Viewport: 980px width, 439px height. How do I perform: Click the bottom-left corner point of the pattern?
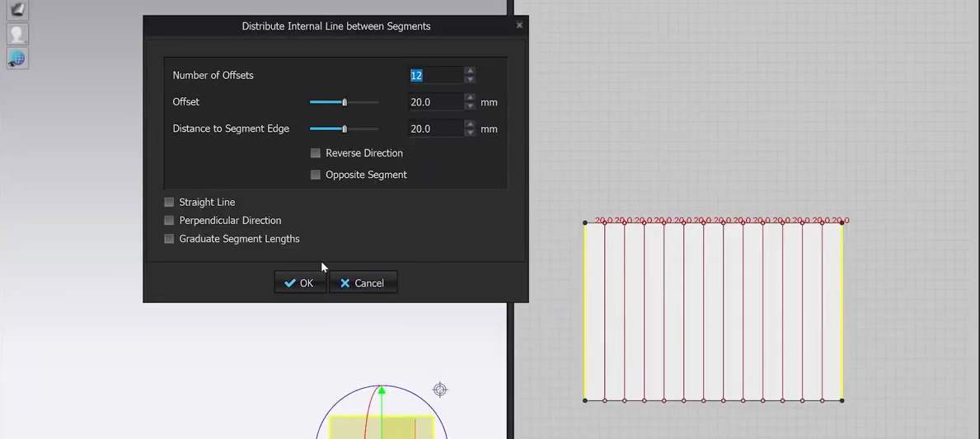click(585, 400)
